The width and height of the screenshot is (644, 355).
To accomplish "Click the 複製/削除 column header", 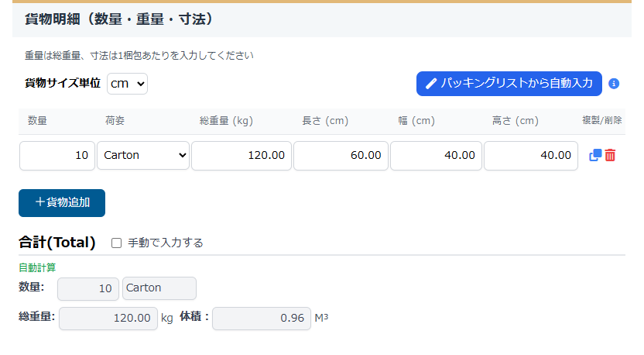I will tap(601, 120).
